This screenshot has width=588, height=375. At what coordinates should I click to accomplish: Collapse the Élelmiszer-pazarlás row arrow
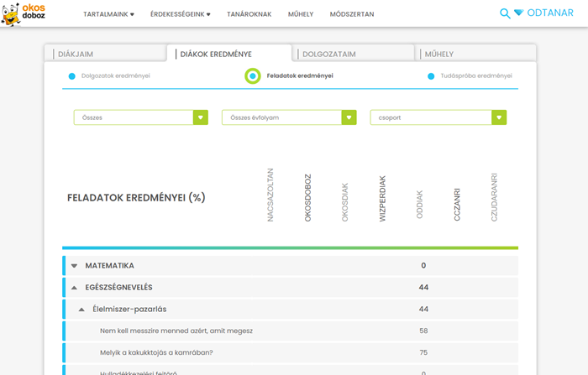click(x=81, y=310)
